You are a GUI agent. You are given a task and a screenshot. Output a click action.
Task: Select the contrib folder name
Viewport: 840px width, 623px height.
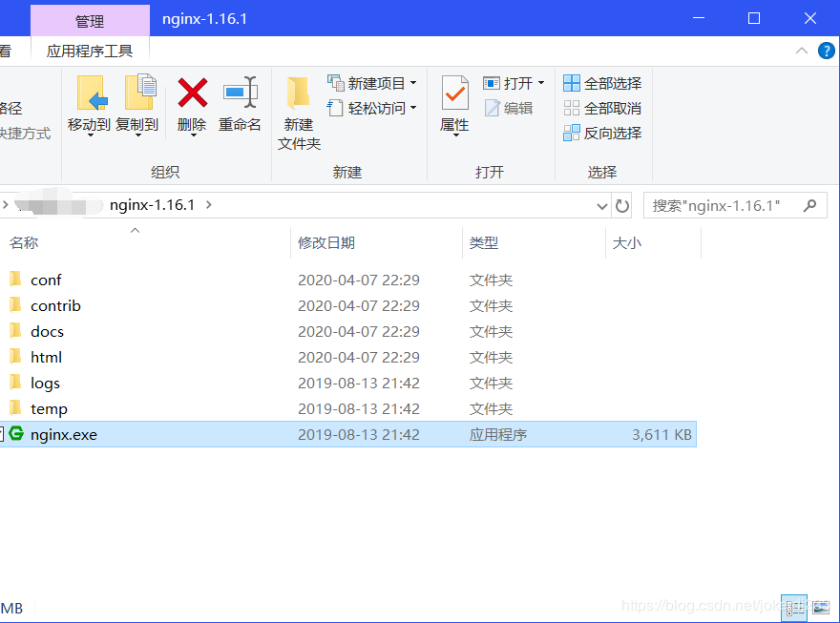[55, 305]
